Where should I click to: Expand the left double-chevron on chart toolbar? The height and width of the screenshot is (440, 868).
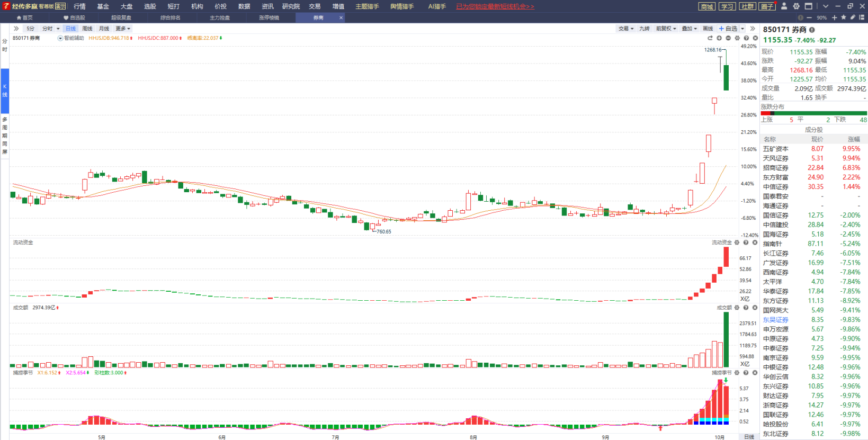coord(16,29)
